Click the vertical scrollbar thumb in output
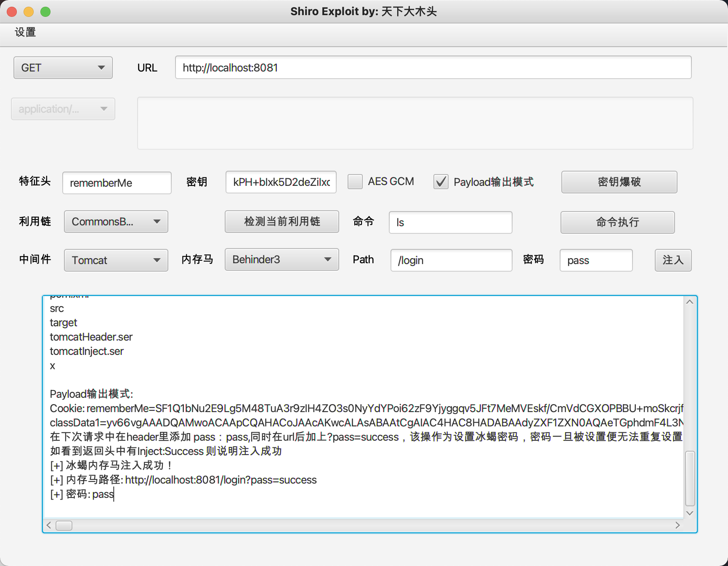Image resolution: width=728 pixels, height=566 pixels. click(x=690, y=479)
